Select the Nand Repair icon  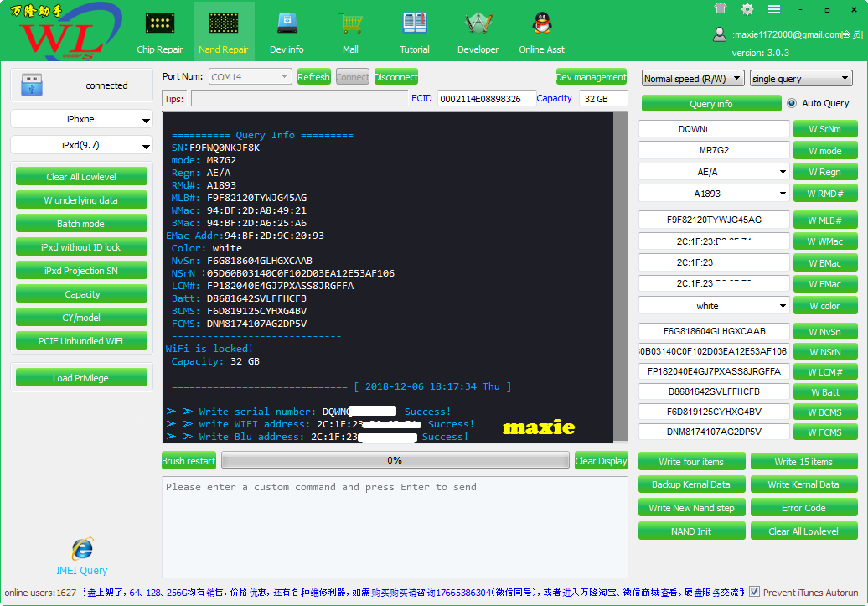point(224,23)
